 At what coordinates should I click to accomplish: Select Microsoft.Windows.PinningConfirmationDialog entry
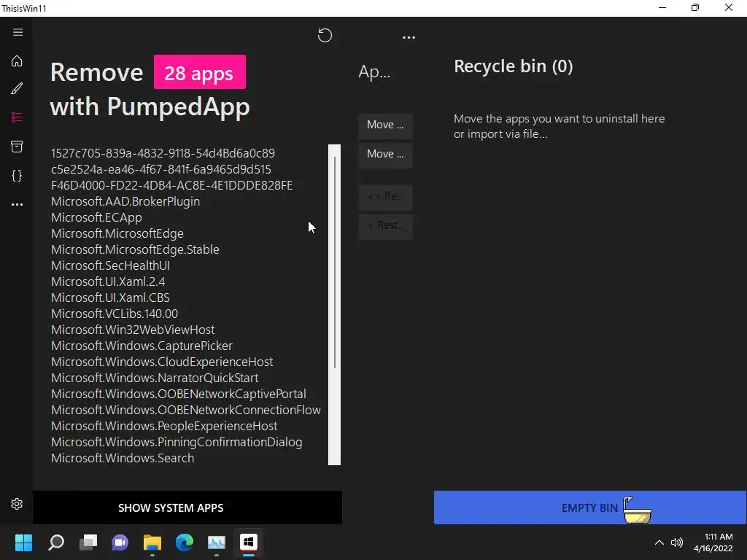(x=177, y=443)
